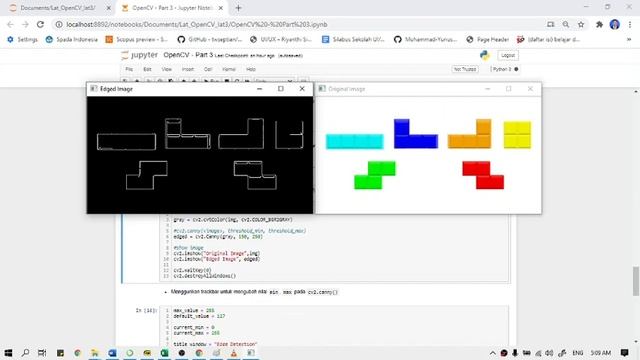The height and width of the screenshot is (360, 640).
Task: Open the Jupyter Edit menu
Action: 147,69
